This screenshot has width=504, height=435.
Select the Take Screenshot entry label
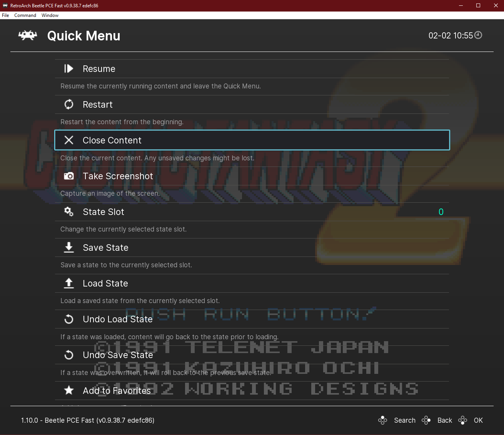(x=118, y=176)
